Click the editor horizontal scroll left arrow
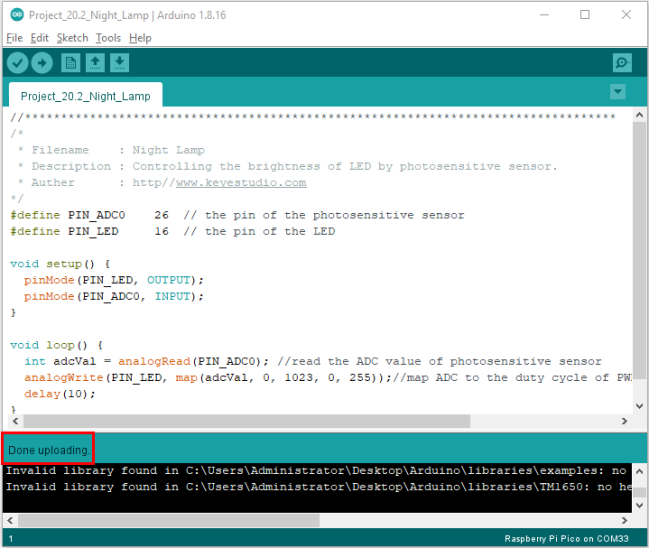 (15, 421)
